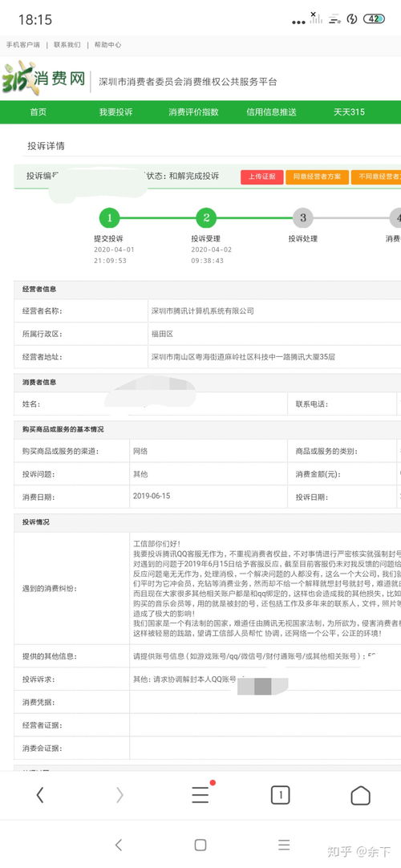Tap the battery indicator in status bar
This screenshot has width=401, height=868.
374,18
